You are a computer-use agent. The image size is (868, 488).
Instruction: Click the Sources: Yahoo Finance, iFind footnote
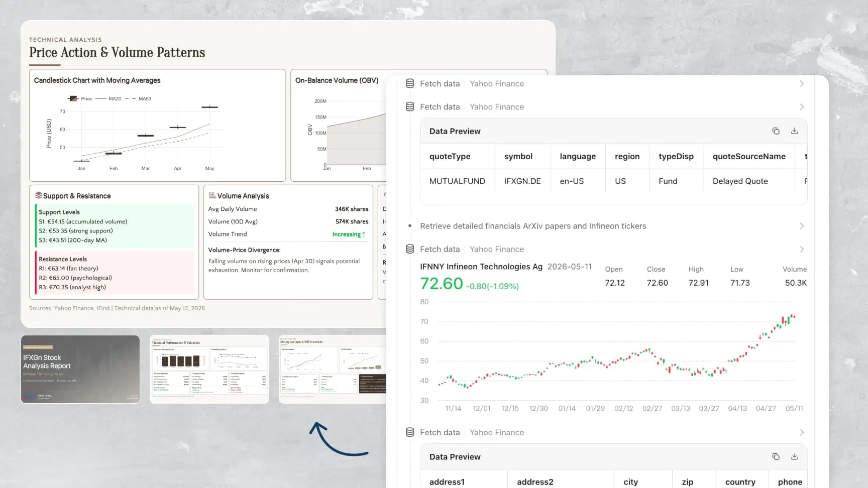coord(117,308)
